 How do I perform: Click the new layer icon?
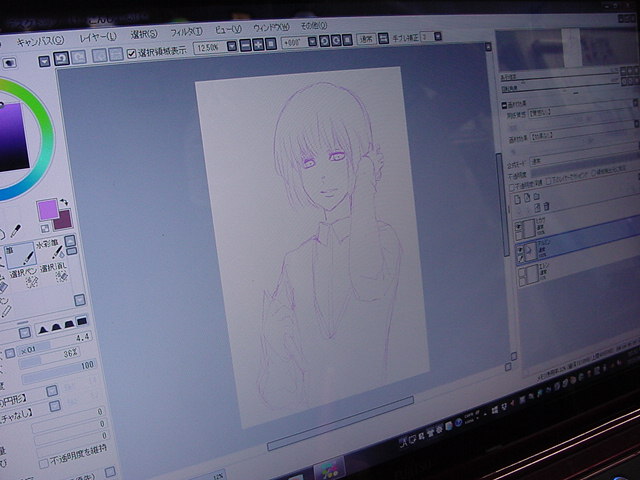pyautogui.click(x=517, y=199)
